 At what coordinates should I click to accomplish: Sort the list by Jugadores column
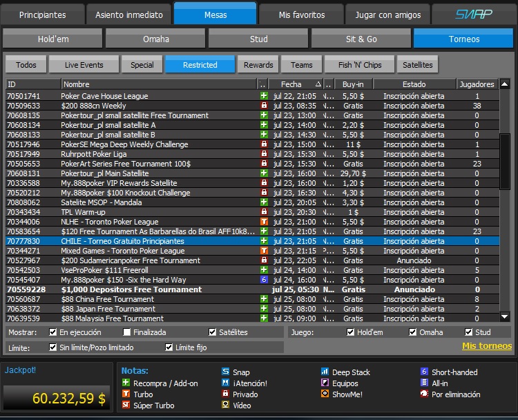[x=477, y=84]
